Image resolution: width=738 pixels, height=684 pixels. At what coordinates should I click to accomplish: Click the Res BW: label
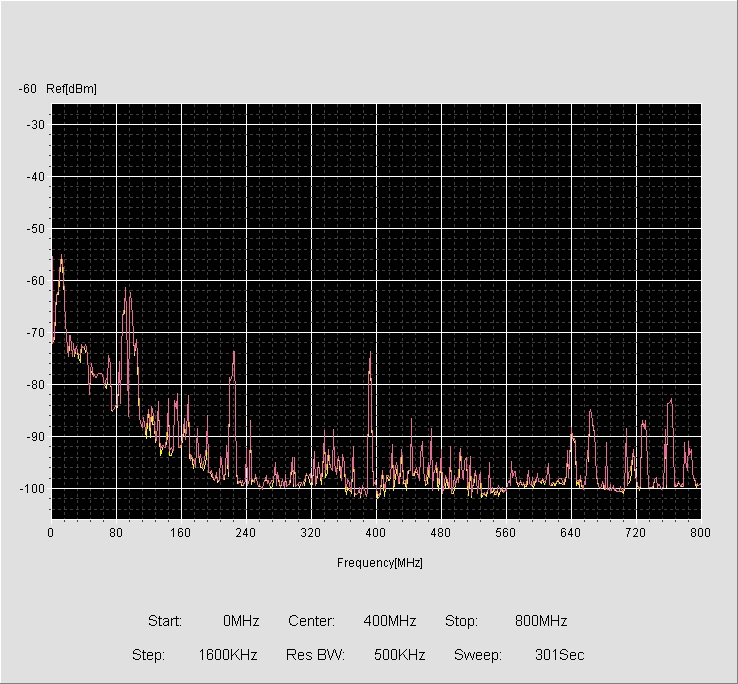coord(315,655)
